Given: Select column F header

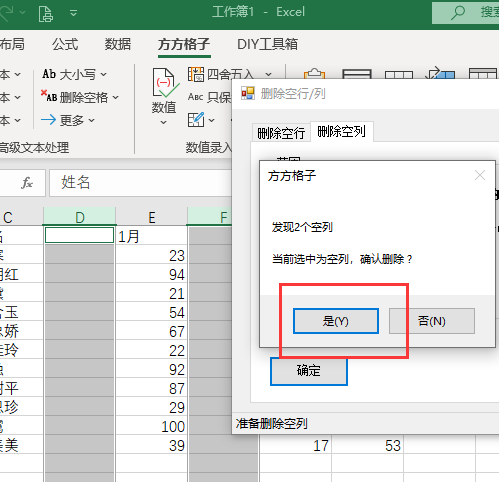Looking at the screenshot, I should click(x=210, y=217).
